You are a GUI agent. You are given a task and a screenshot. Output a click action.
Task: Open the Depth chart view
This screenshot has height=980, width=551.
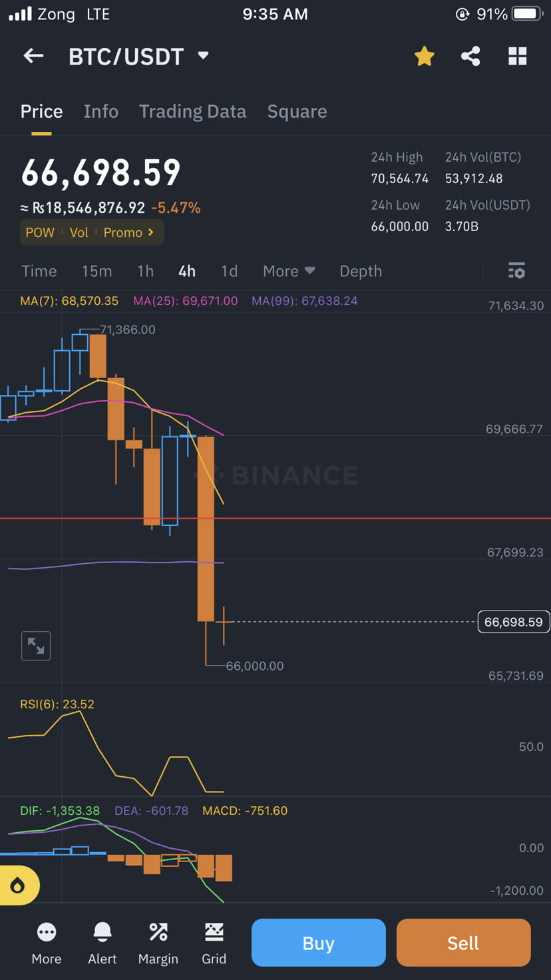coord(361,271)
